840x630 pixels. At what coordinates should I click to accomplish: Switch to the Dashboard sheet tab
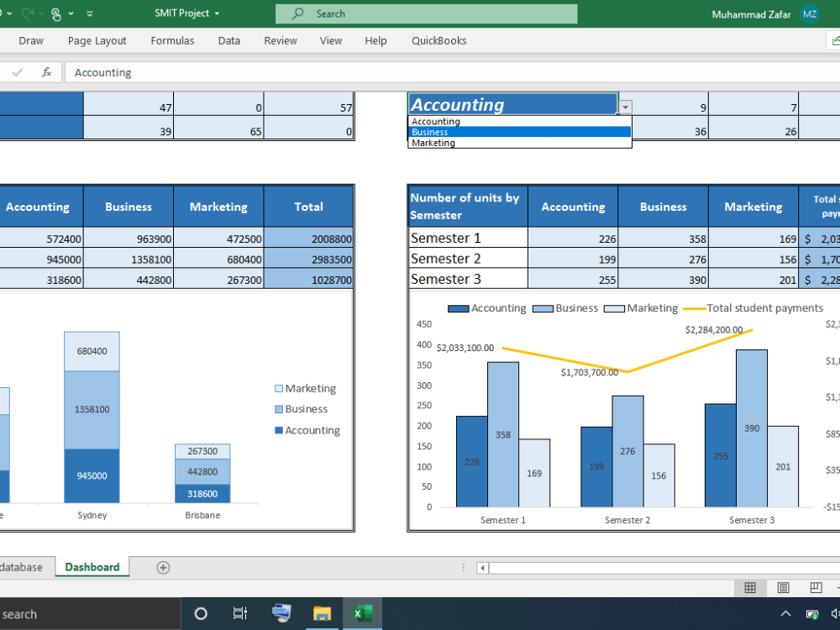pos(92,567)
